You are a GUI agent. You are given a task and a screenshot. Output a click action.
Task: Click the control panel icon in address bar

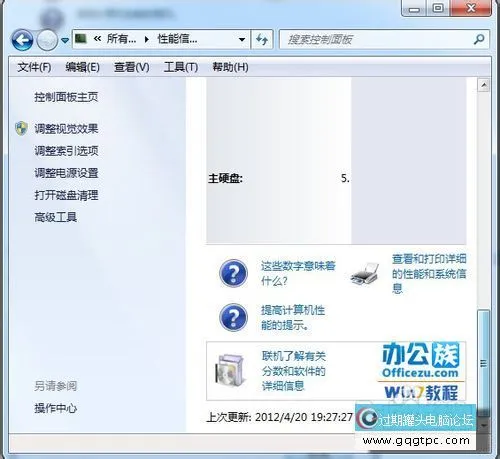[81, 39]
